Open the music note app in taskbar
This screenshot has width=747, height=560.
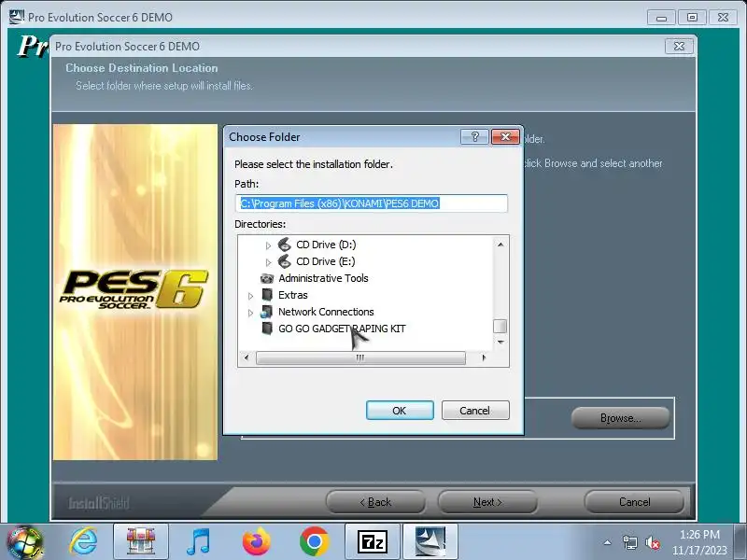coord(198,542)
